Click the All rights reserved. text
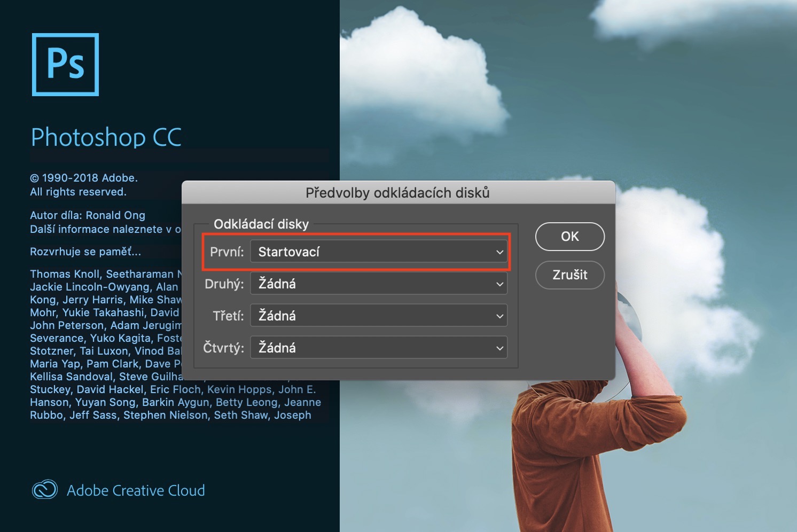Image resolution: width=797 pixels, height=532 pixels. click(78, 192)
